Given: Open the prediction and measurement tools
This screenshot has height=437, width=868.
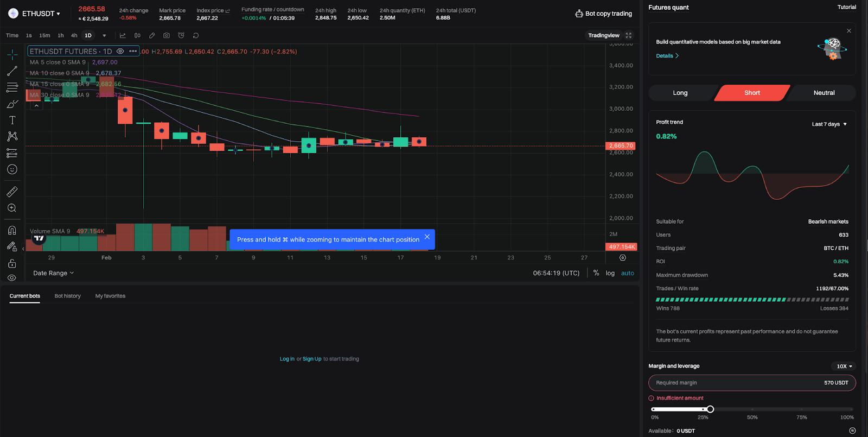Looking at the screenshot, I should tap(12, 153).
